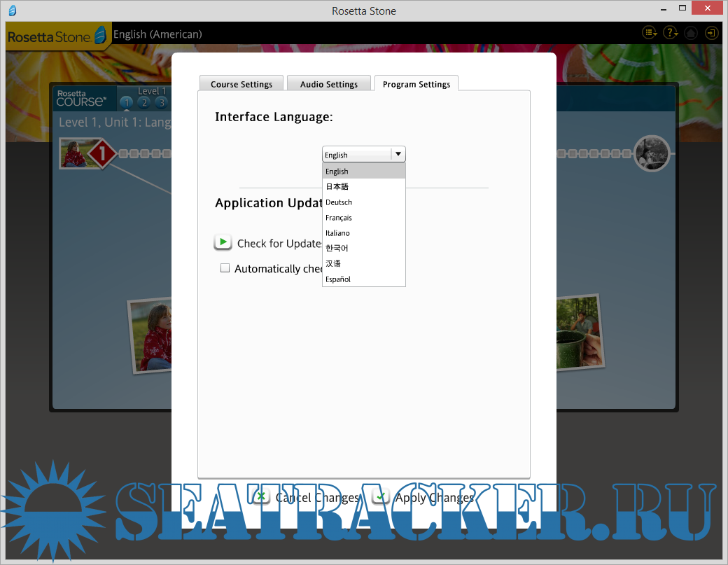Open the Audio Settings tab
Viewport: 728px width, 565px height.
[x=329, y=84]
